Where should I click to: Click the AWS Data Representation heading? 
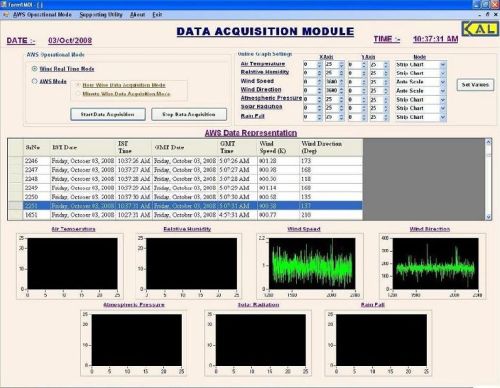[x=251, y=133]
